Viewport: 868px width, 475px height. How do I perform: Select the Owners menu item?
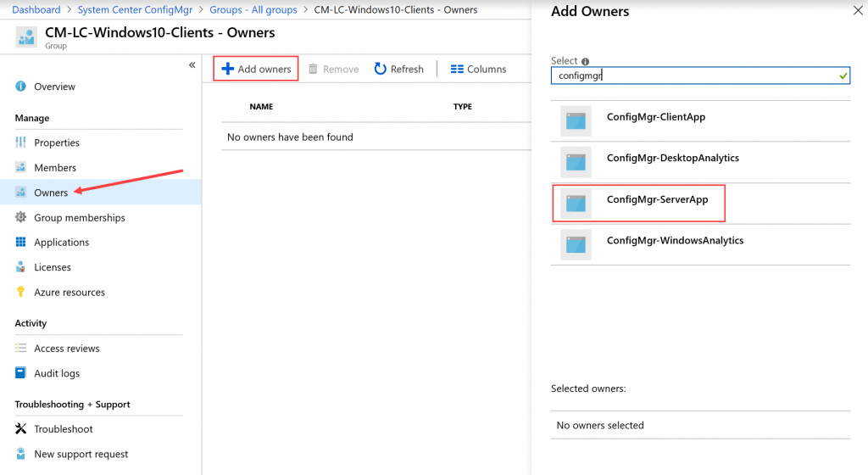(x=100, y=192)
